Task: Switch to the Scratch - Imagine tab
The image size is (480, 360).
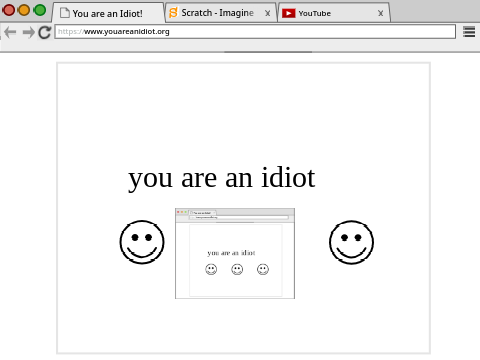Action: [221, 13]
